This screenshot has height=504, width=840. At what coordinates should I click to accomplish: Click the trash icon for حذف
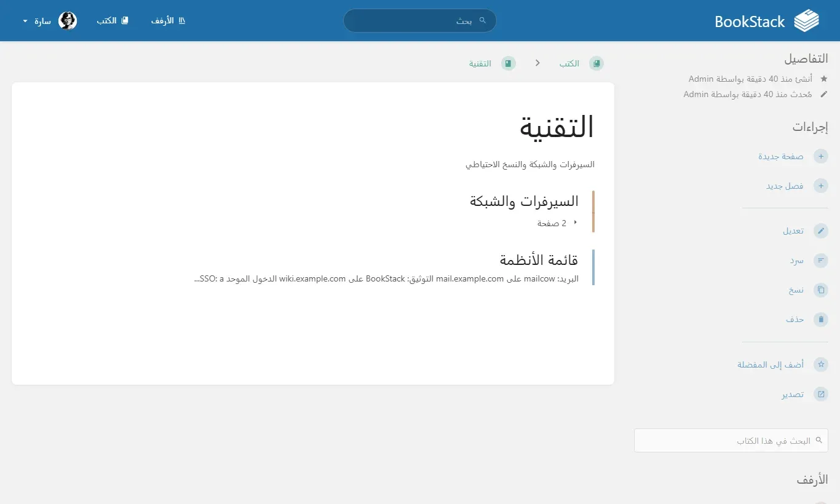tap(820, 320)
